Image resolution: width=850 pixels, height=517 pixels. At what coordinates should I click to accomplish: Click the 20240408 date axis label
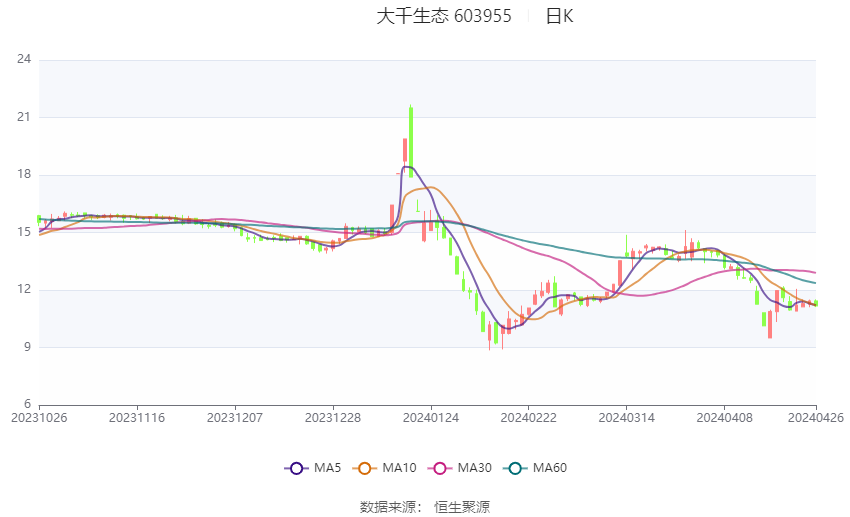point(725,418)
